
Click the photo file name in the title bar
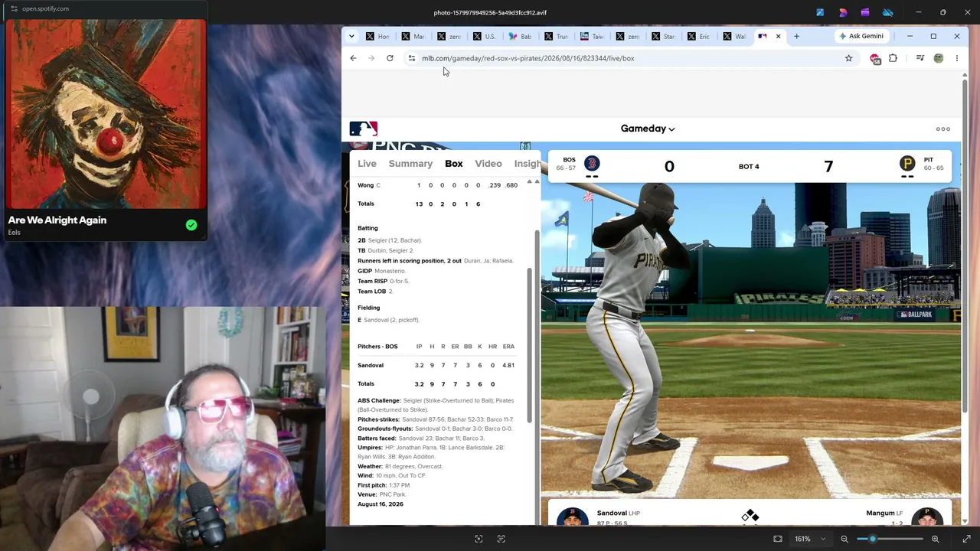coord(490,12)
